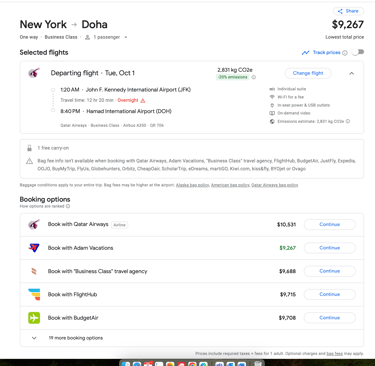This screenshot has width=375, height=366.
Task: Click the emissions info icon beside -20% emissions
Action: (254, 77)
